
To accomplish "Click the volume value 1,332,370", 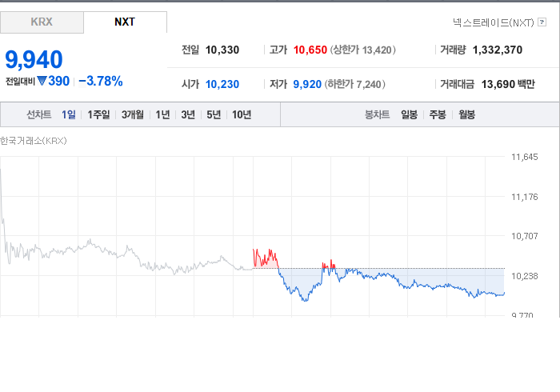I will [x=498, y=50].
